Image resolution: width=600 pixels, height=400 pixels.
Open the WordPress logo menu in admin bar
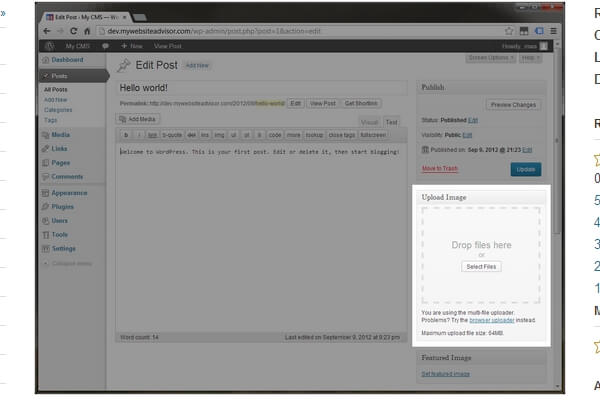(49, 46)
